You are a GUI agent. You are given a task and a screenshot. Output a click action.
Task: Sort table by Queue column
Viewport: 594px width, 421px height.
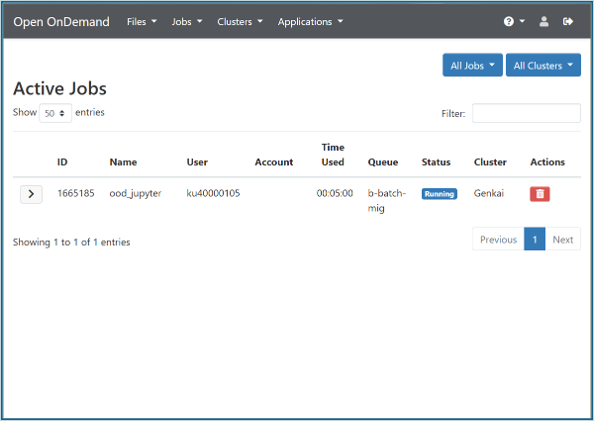pyautogui.click(x=383, y=162)
